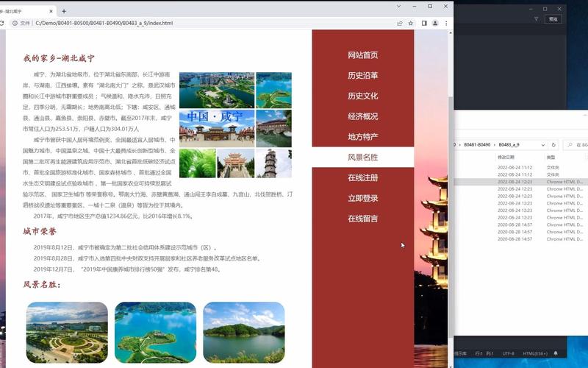588x368 pixels.
Task: Select the last 2020-08-28 14:57 file row
Action: 521,238
